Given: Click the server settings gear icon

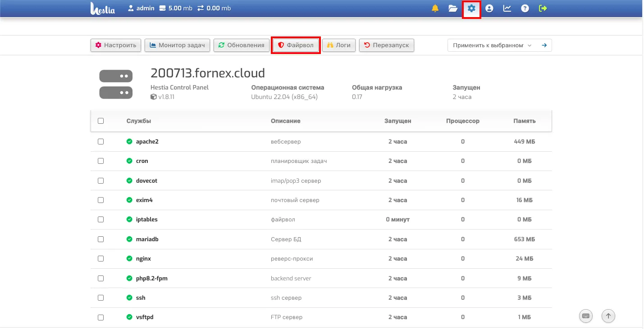Looking at the screenshot, I should pos(471,9).
